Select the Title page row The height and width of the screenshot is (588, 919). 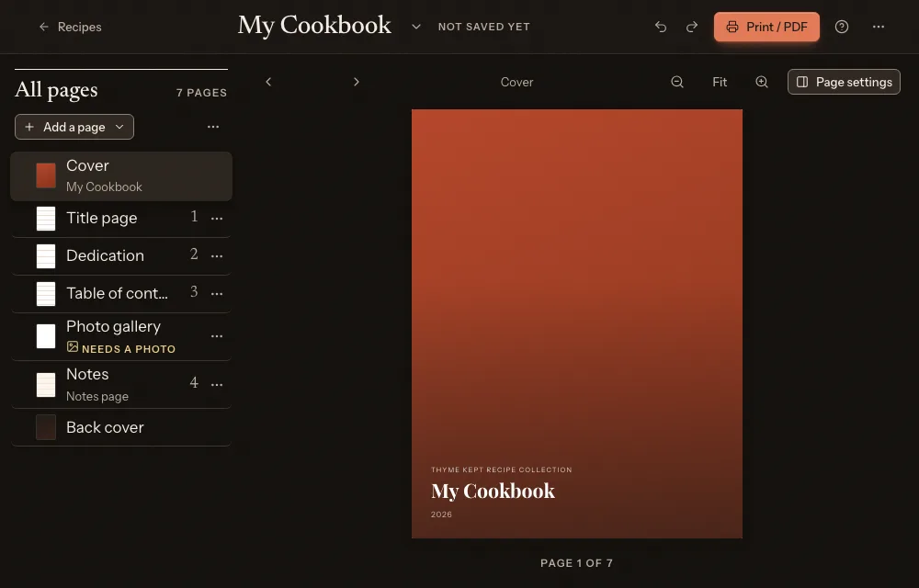[x=121, y=219]
